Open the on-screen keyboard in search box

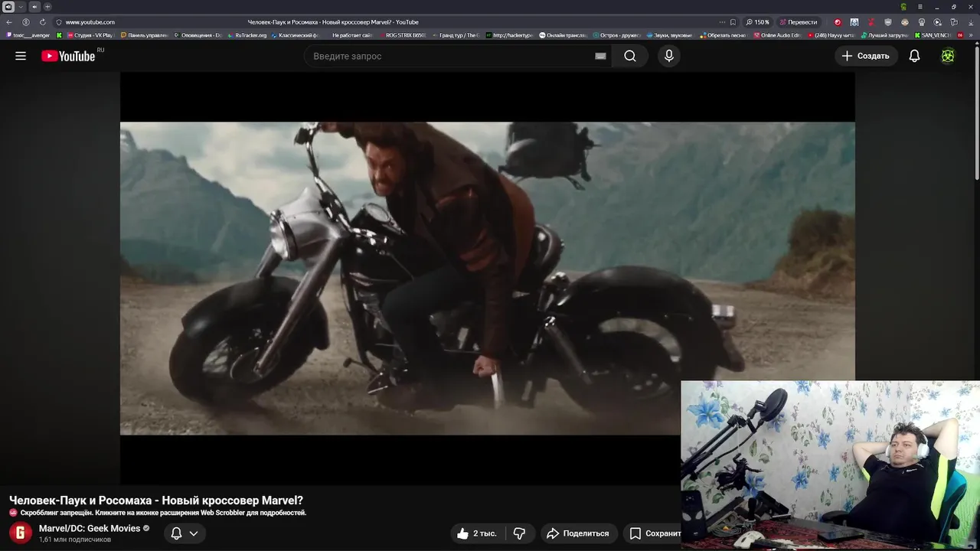600,56
